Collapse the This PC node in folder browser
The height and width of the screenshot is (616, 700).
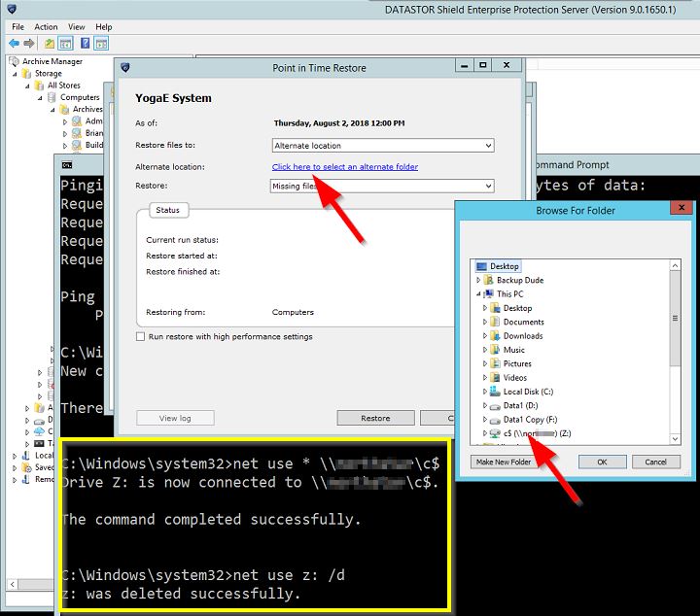tap(478, 294)
